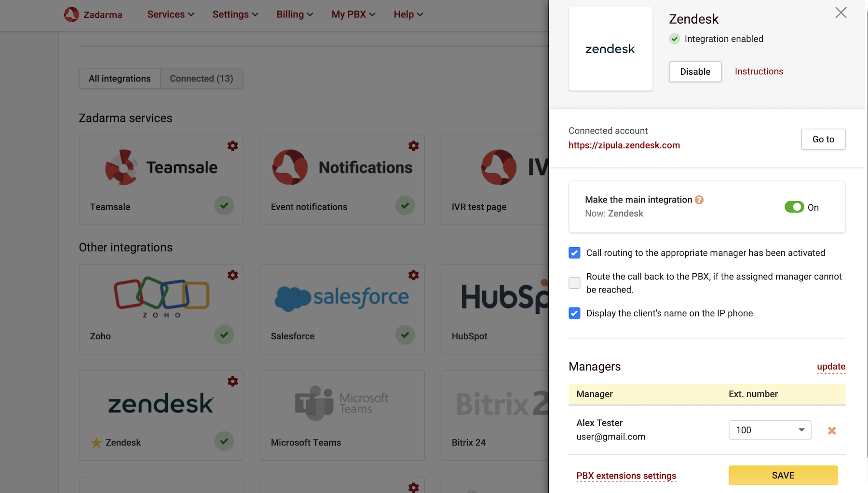This screenshot has height=493, width=868.
Task: Close the Zendesk side panel
Action: [841, 13]
